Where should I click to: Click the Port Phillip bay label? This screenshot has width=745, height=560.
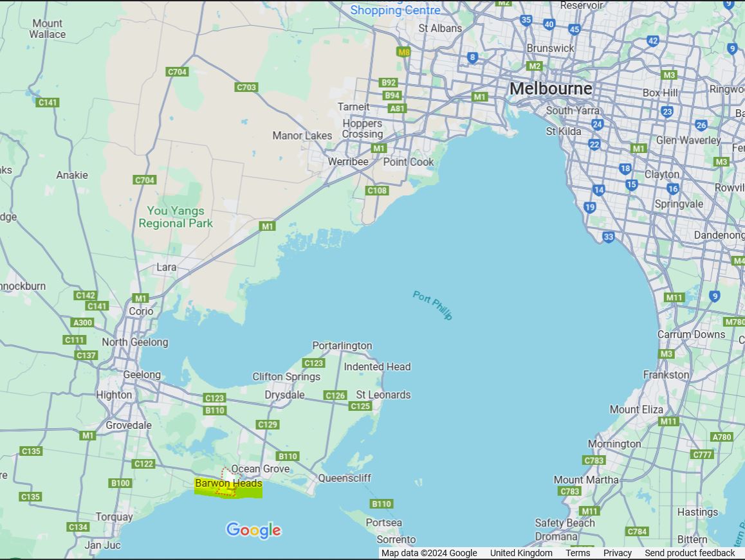[x=433, y=305]
